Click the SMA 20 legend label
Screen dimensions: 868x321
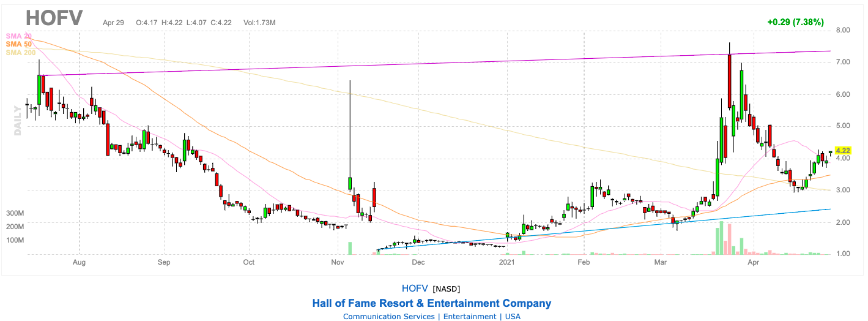coord(18,36)
